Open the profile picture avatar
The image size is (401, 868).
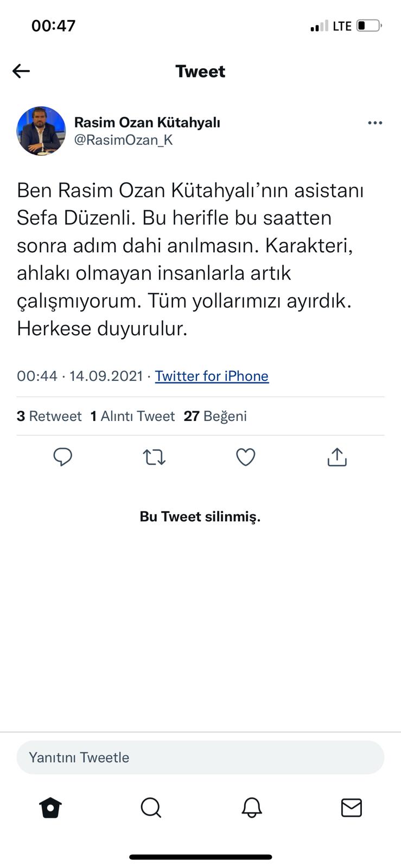click(41, 131)
